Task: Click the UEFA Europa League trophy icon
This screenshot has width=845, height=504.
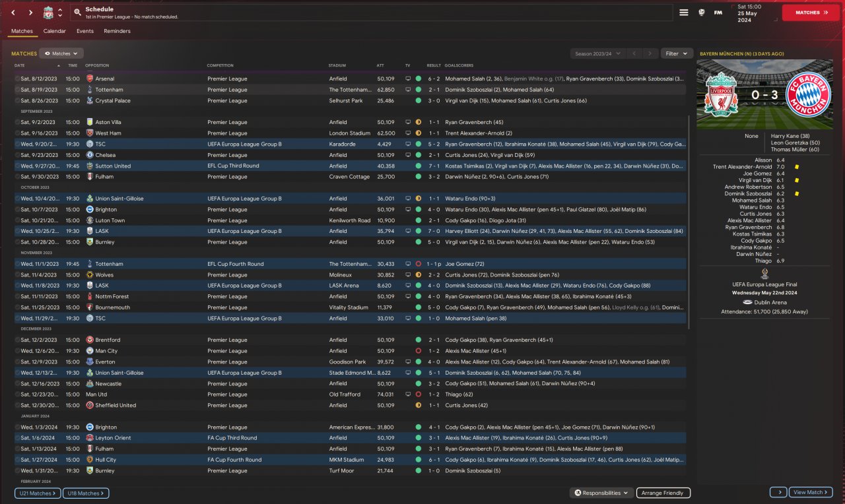Action: (764, 273)
